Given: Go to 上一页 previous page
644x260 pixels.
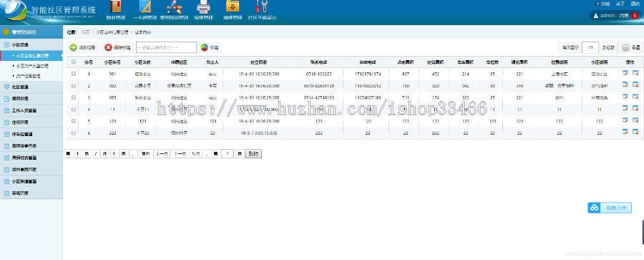Looking at the screenshot, I should 162,153.
